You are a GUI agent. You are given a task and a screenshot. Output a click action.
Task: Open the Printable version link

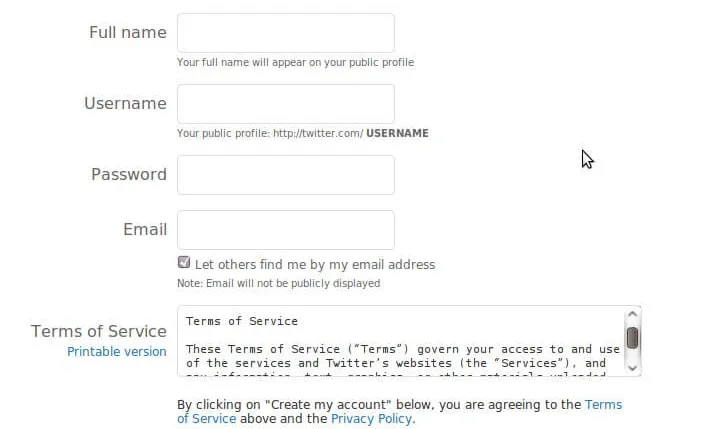pos(117,352)
